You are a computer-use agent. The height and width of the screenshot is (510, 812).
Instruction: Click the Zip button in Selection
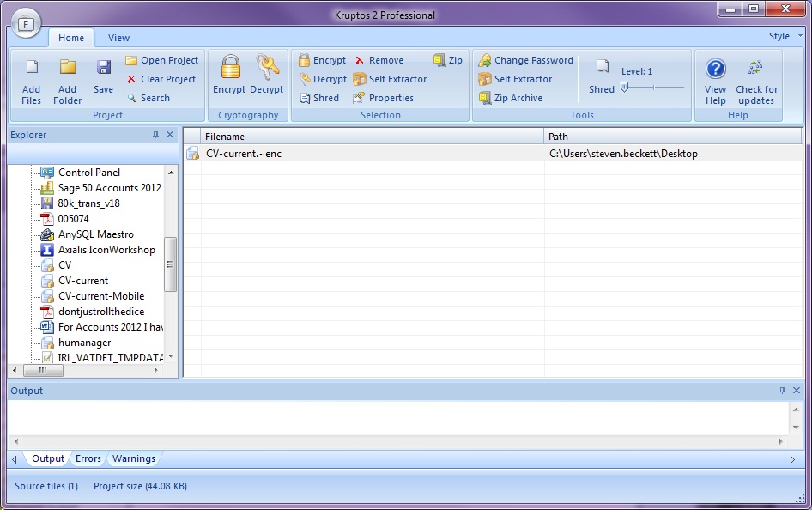point(448,60)
